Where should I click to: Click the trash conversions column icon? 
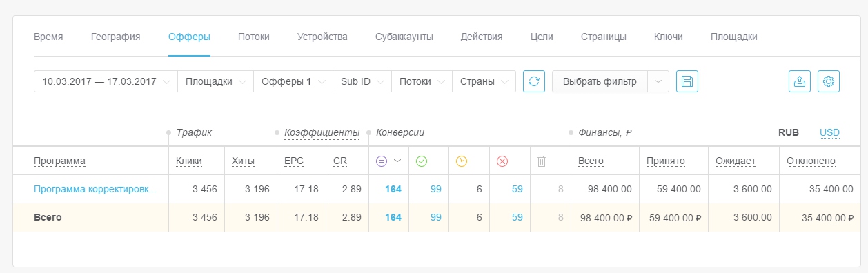coord(542,161)
